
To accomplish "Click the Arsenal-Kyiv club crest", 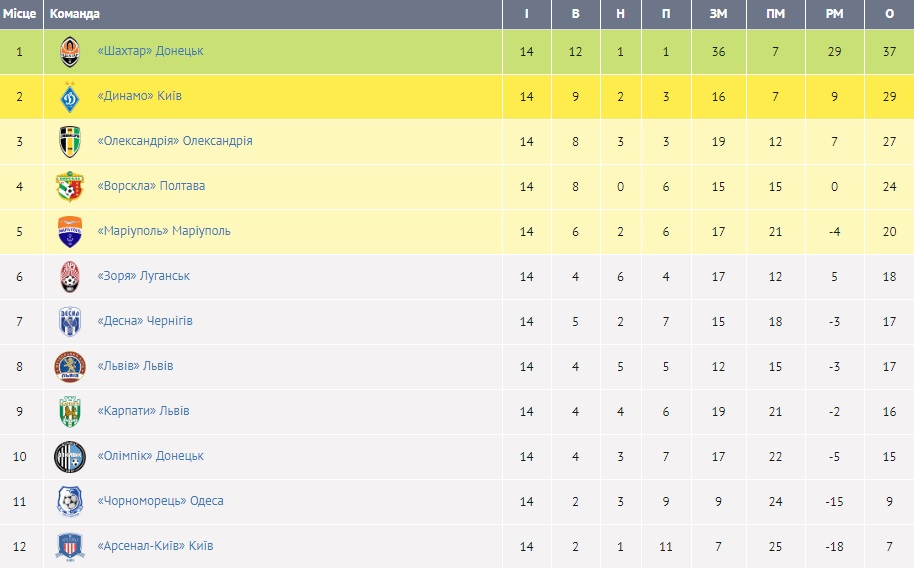I will click(x=69, y=546).
